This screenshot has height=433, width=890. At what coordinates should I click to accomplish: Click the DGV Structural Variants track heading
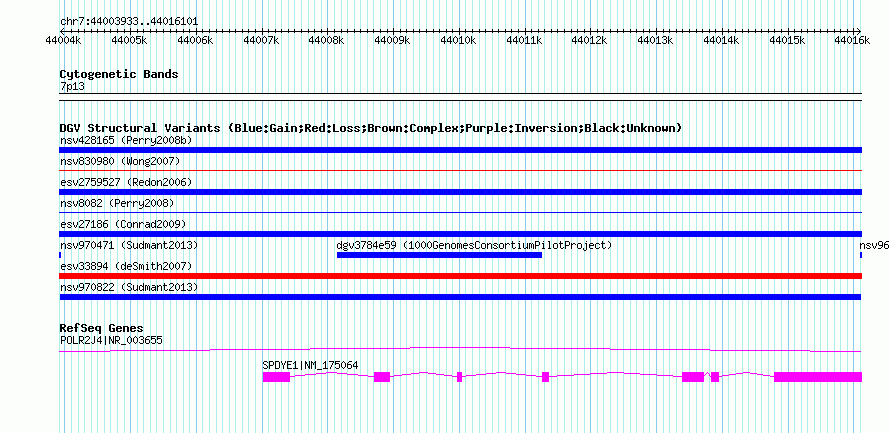(x=370, y=128)
